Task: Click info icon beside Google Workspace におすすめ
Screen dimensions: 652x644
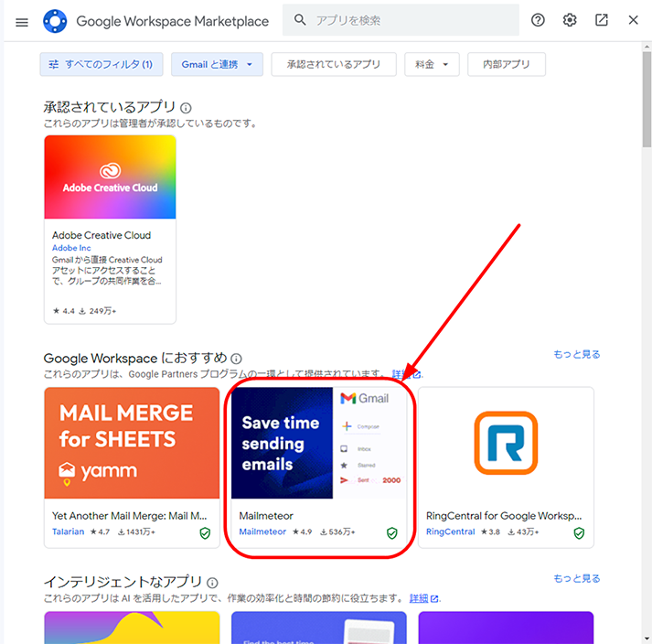Action: (236, 359)
